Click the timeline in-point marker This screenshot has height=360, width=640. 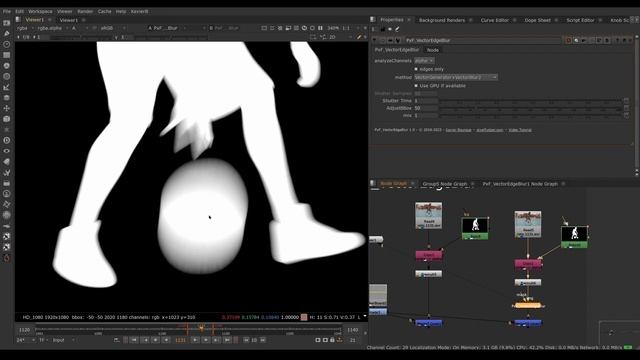pyautogui.click(x=187, y=328)
